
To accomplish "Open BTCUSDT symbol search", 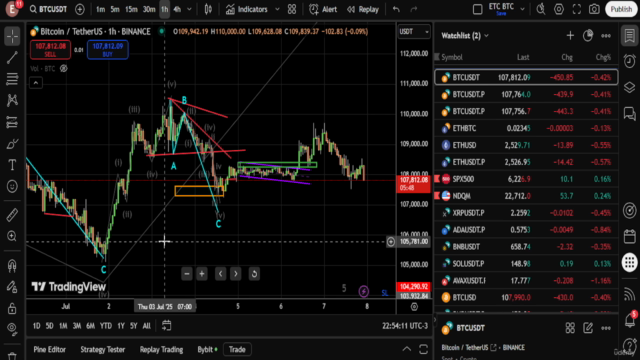I will (x=48, y=9).
